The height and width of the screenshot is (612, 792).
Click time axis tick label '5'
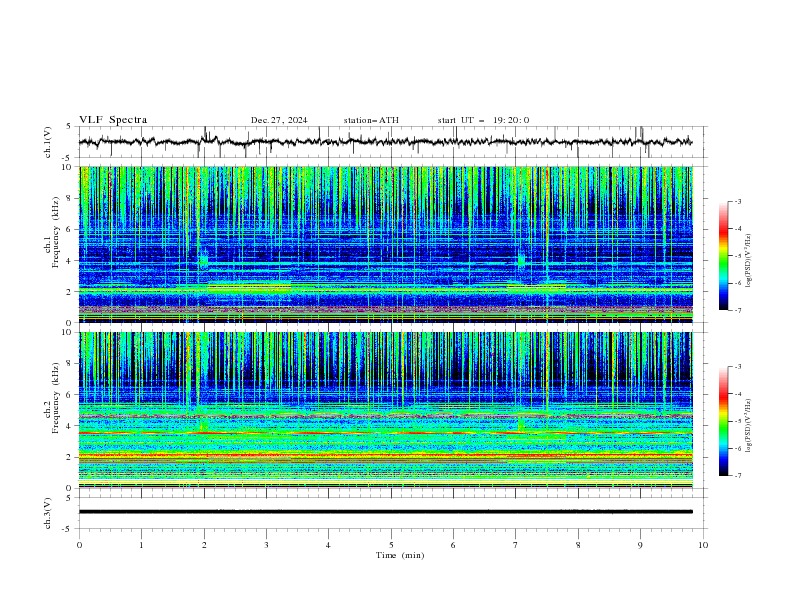pyautogui.click(x=391, y=545)
